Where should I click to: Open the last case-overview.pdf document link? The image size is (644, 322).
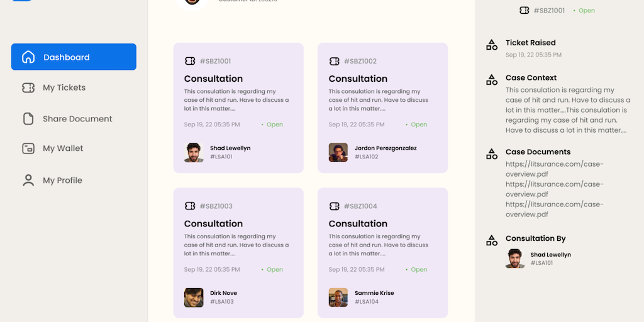point(553,209)
